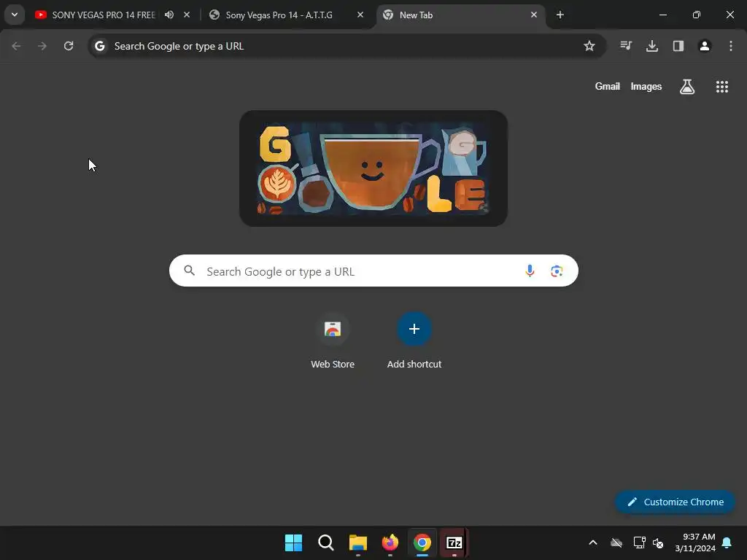This screenshot has width=747, height=560.
Task: Open Windows taskbar search
Action: coord(326,542)
